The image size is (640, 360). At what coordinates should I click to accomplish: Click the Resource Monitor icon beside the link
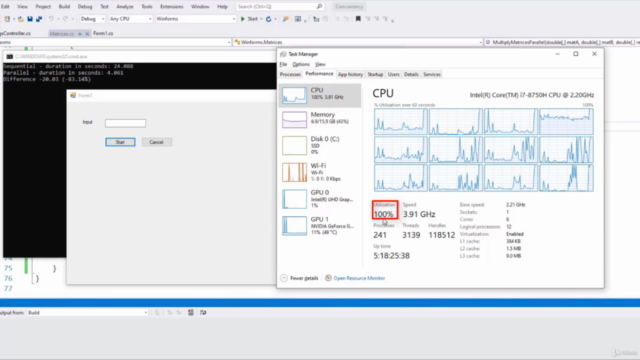coord(328,278)
